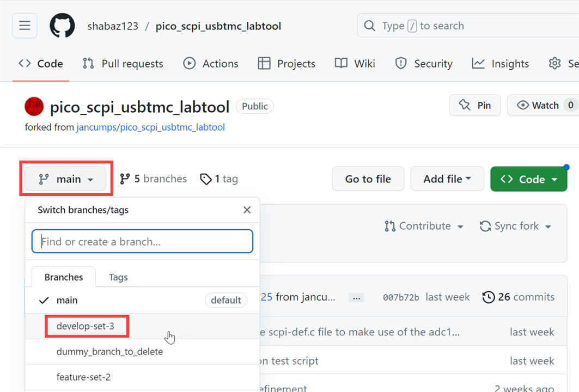This screenshot has width=579, height=392.
Task: Toggle the main branch selector dropdown
Action: [66, 179]
